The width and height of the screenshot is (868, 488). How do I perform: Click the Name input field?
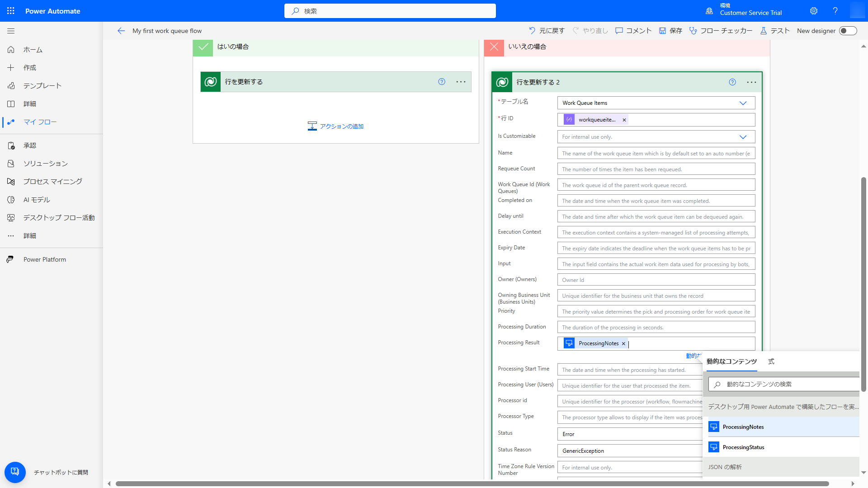coord(656,154)
